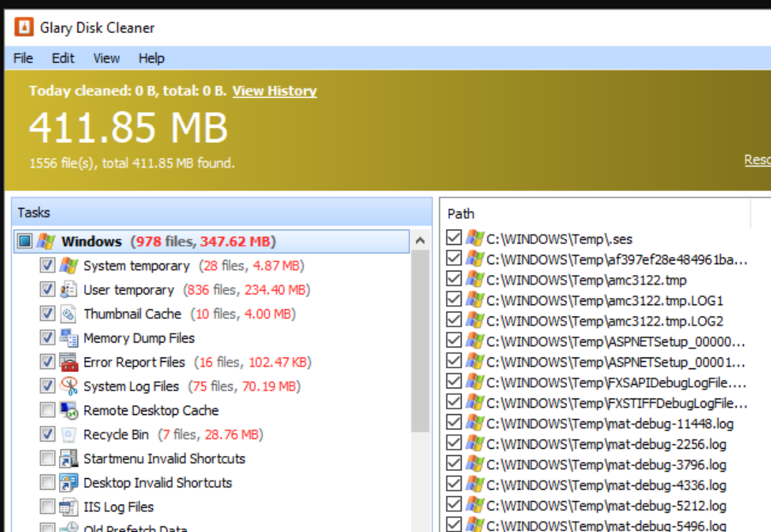Viewport: 771px width, 532px height.
Task: Open the View menu
Action: click(x=106, y=58)
